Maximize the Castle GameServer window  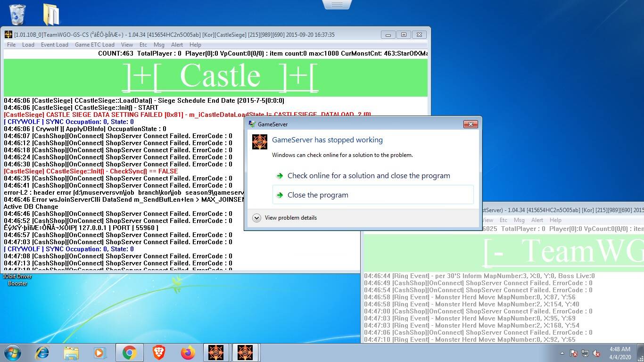404,34
